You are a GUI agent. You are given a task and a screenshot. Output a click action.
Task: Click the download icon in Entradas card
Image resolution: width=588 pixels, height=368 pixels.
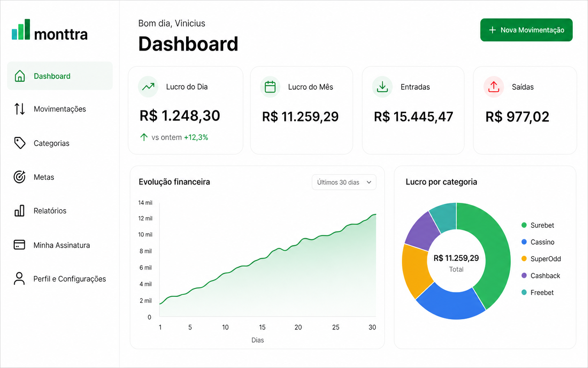click(x=382, y=87)
